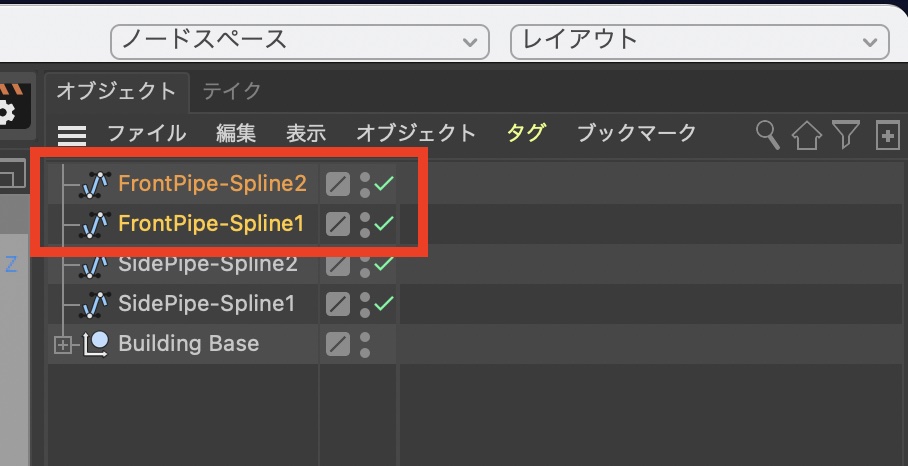908x466 pixels.
Task: Open the ブックマーク menu
Action: (x=636, y=133)
